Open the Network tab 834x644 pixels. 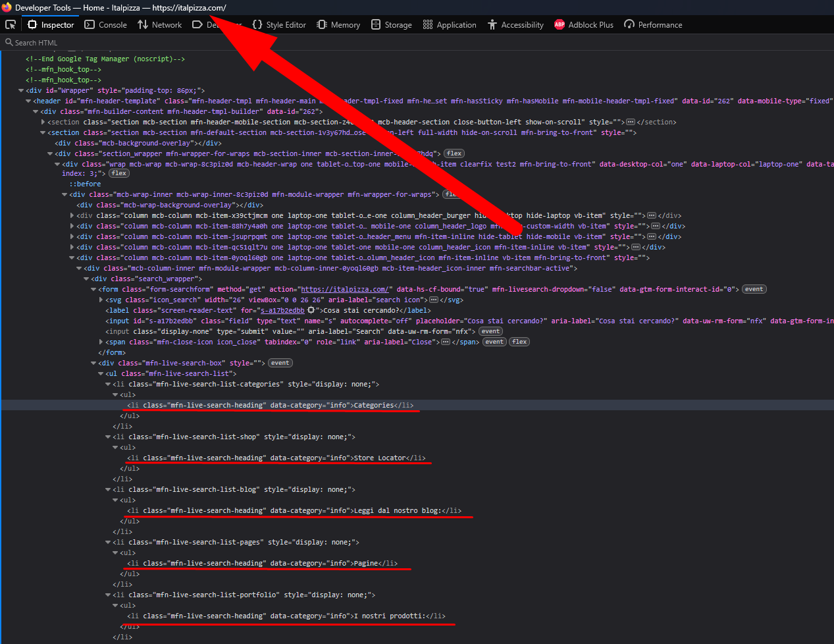160,24
